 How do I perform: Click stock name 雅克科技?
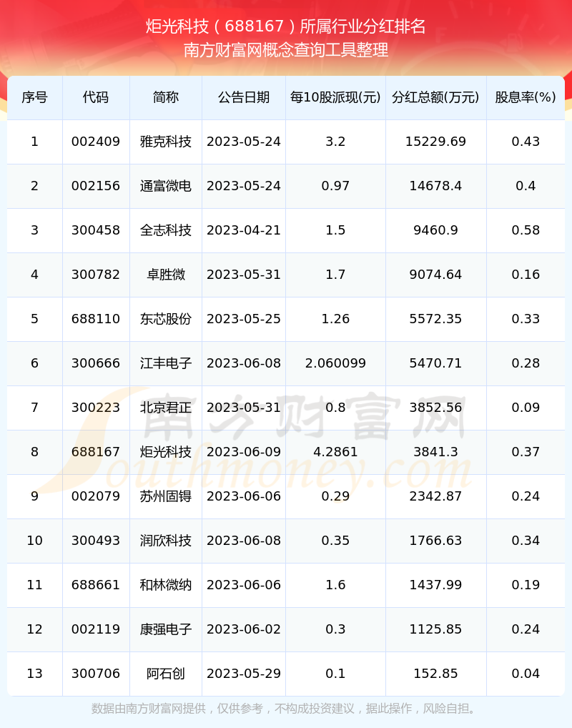click(x=166, y=142)
